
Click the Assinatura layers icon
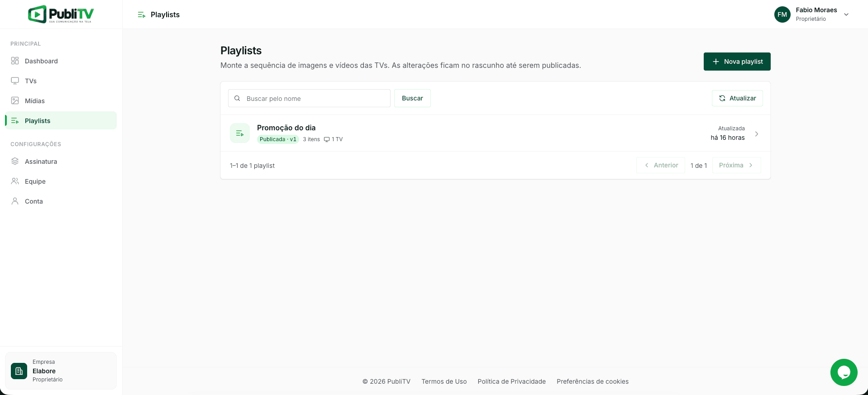click(15, 161)
